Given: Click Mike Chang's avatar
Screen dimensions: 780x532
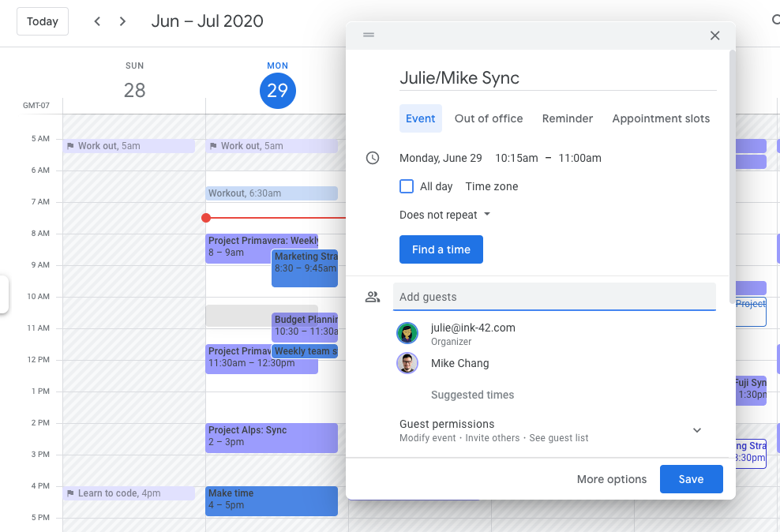Looking at the screenshot, I should click(407, 363).
